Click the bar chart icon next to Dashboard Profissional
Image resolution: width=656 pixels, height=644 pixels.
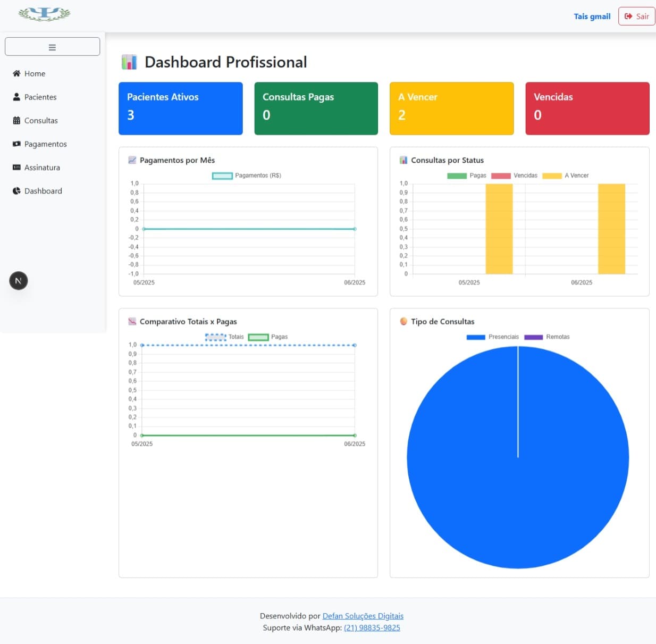[128, 62]
